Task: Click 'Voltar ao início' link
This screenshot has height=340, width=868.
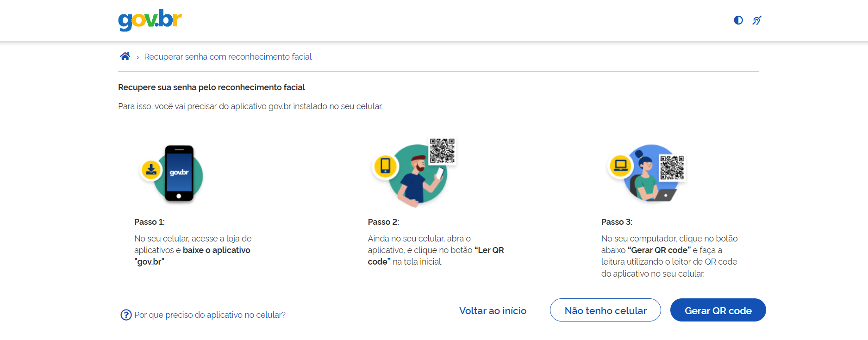Action: click(493, 311)
